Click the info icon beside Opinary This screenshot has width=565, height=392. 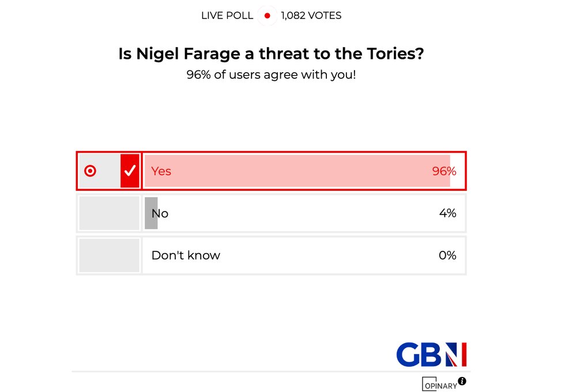[x=462, y=381]
